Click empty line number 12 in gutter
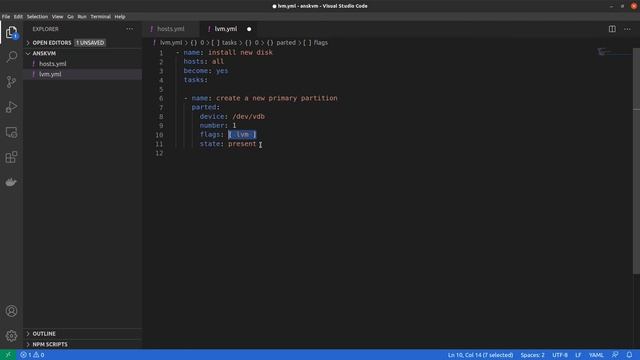 click(x=159, y=153)
